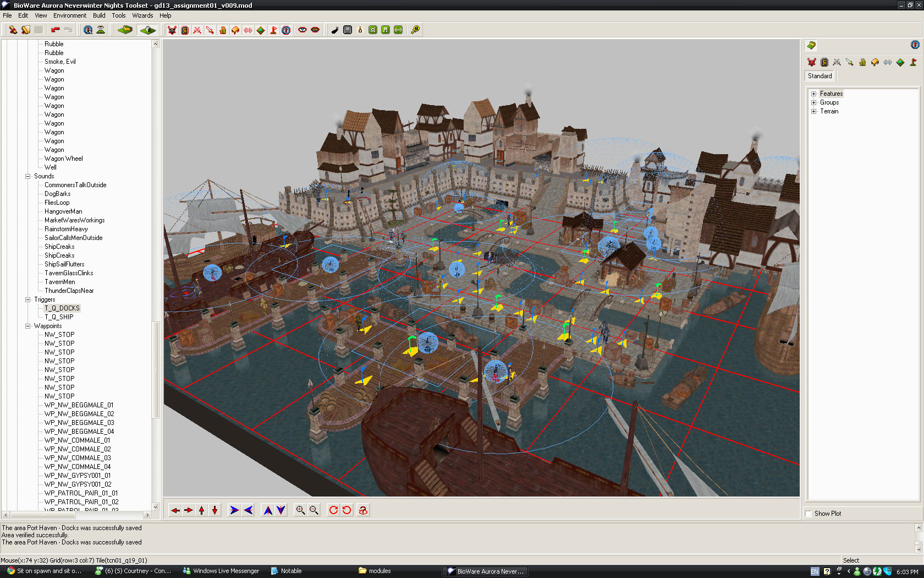
Task: Toggle creatures display (red demon) in main toolbar
Action: click(x=172, y=30)
